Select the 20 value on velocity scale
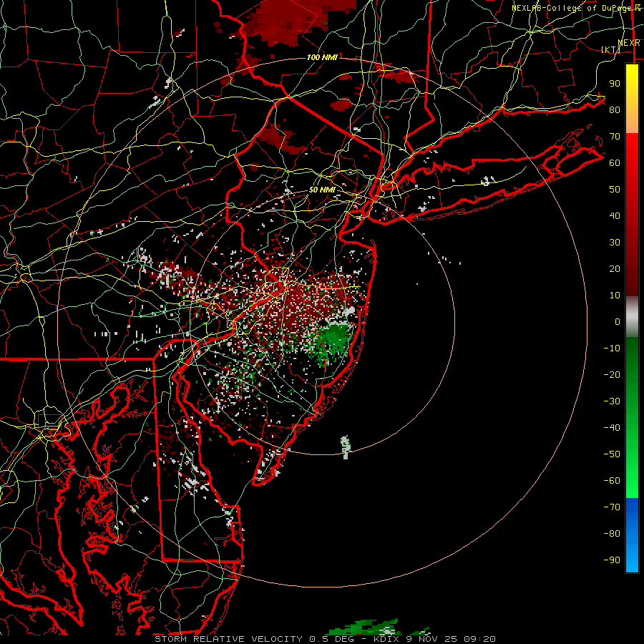Screen dimensions: 644x644 pos(615,268)
